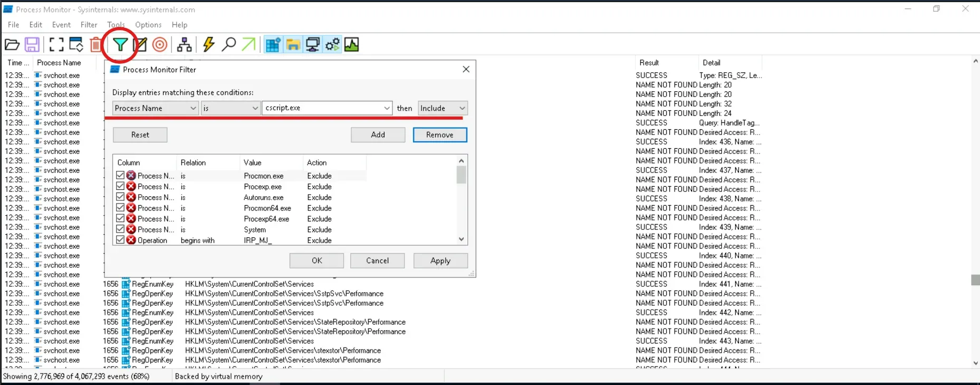Toggle Show Process and Thread Activity icon

click(332, 45)
